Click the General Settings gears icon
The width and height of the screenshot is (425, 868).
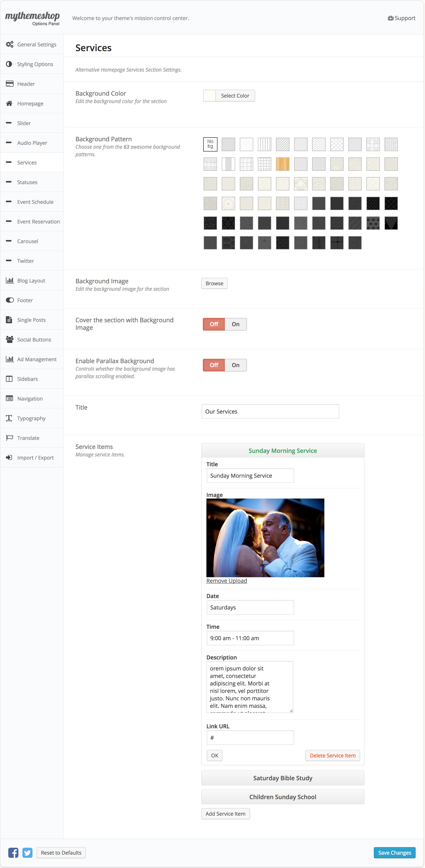9,44
